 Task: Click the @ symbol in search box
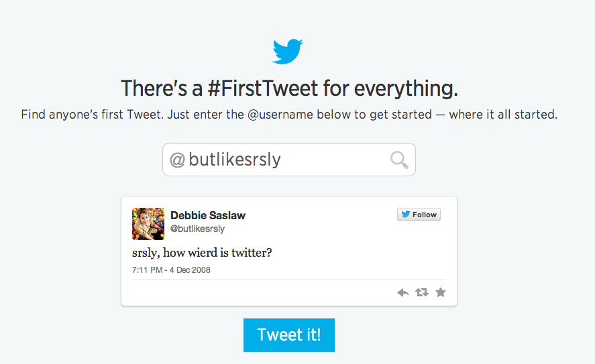coord(177,160)
